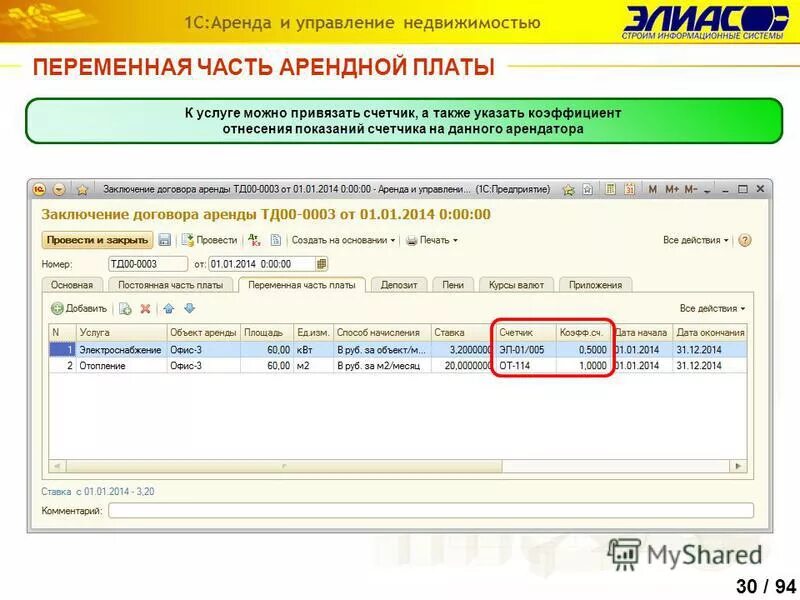800x600 pixels.
Task: Click the star icon left of the window title
Action: tap(82, 190)
